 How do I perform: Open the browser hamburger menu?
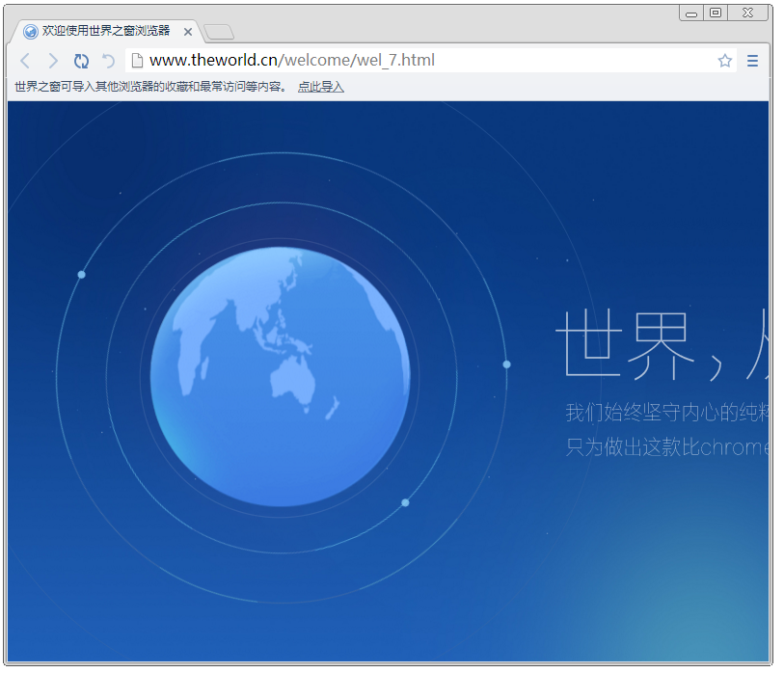(x=752, y=60)
